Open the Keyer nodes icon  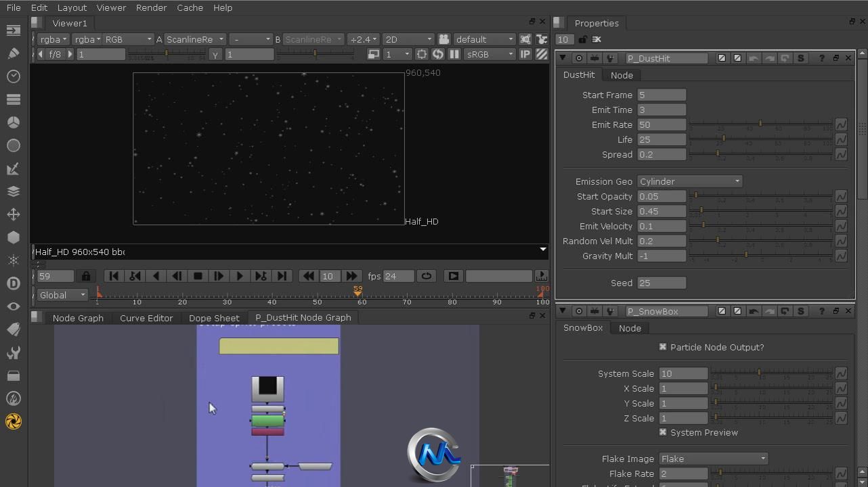[x=13, y=168]
